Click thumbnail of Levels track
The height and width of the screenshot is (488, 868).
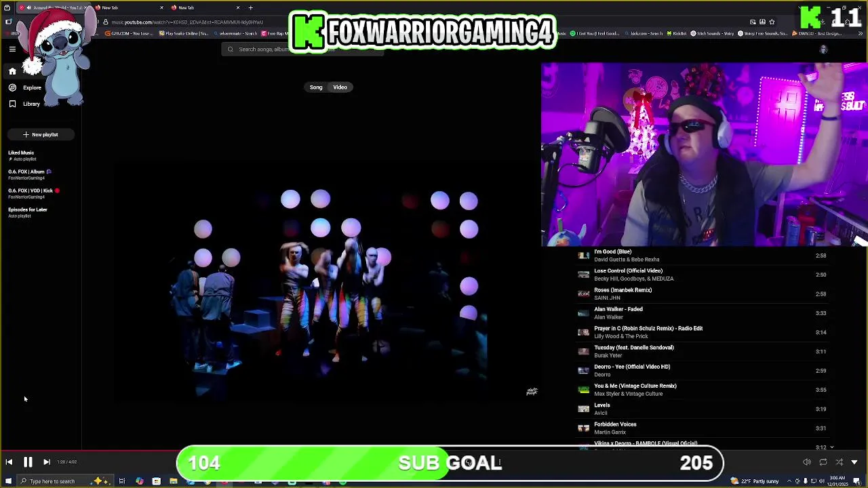[x=583, y=409]
